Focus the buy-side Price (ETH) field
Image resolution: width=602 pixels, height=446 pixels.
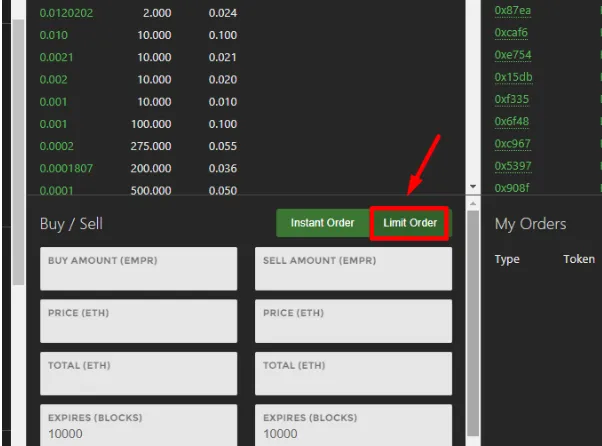(x=139, y=321)
